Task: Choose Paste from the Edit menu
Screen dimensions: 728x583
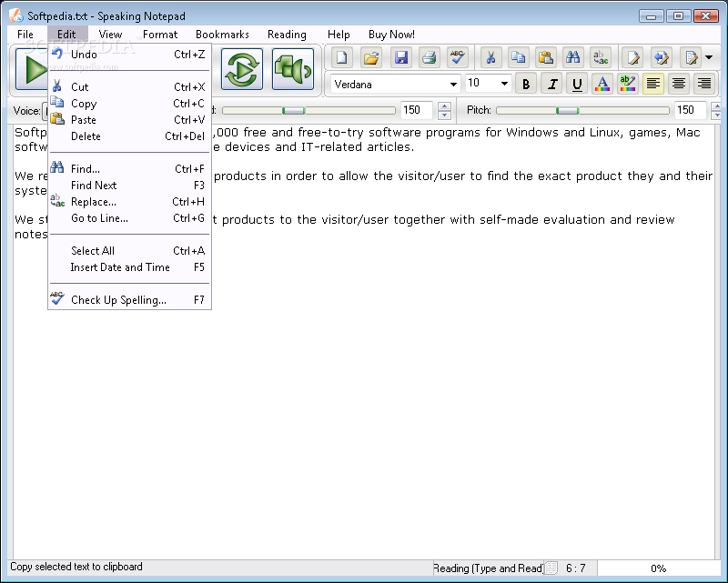Action: tap(129, 120)
